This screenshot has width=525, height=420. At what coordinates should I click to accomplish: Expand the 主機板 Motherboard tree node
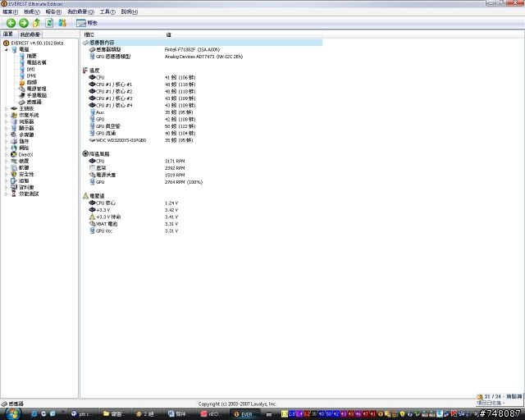[6, 108]
